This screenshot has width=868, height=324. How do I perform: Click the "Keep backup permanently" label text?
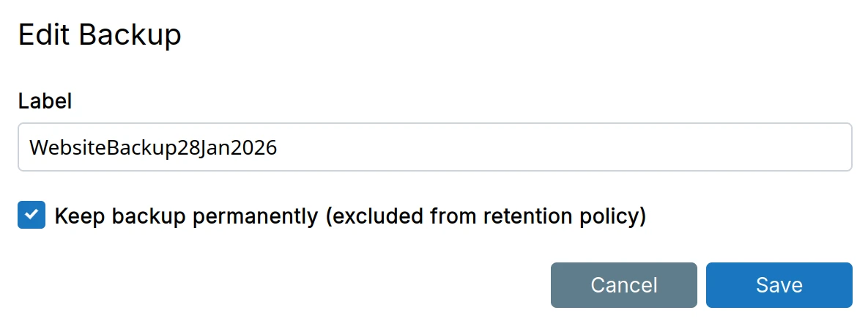click(x=350, y=216)
